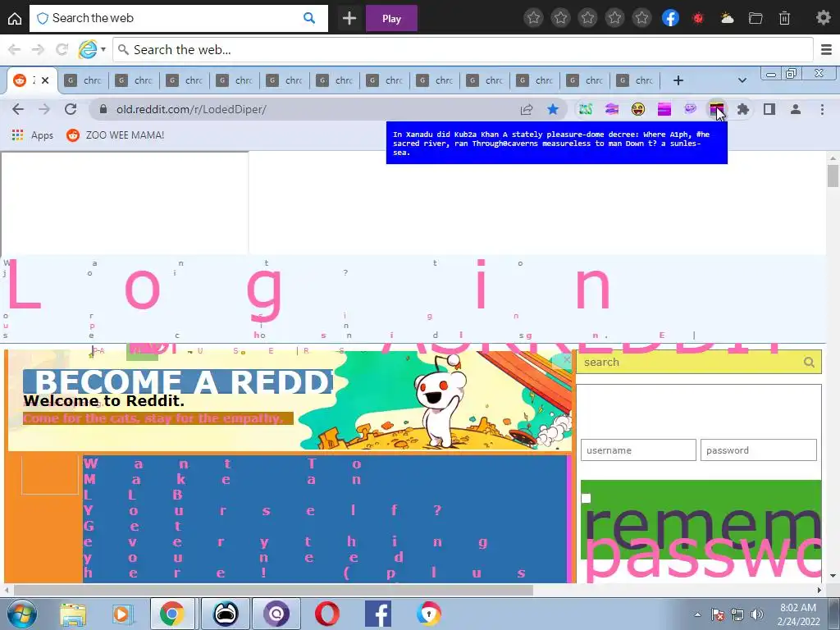This screenshot has width=840, height=630.
Task: Click the horizontal scrollbar thumb
Action: click(x=273, y=590)
